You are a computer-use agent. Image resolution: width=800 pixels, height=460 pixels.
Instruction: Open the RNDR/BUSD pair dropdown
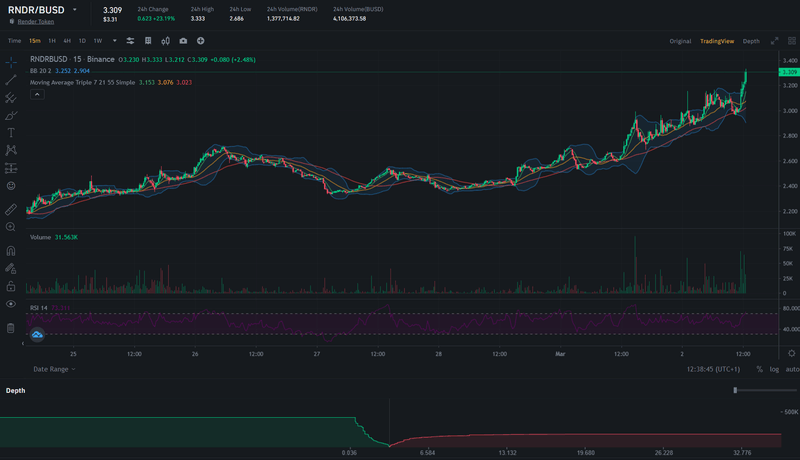click(74, 9)
